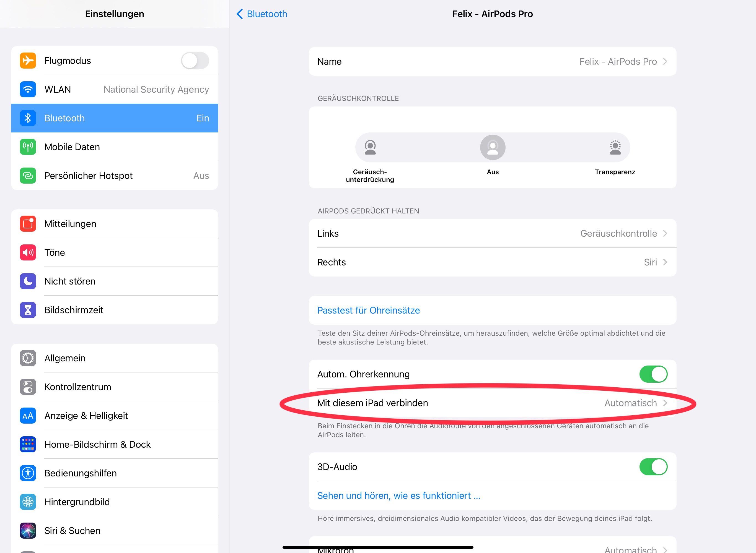Choose the Aus noise control icon
756x553 pixels.
pos(492,147)
